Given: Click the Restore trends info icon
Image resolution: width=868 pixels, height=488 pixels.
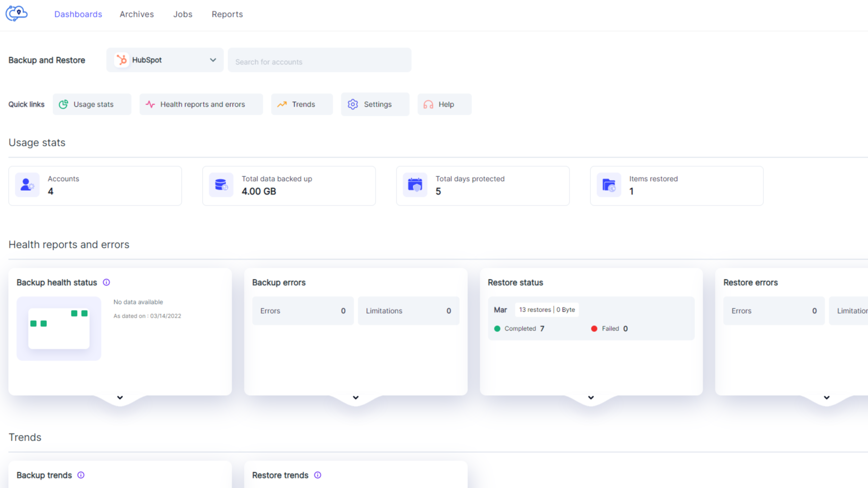Looking at the screenshot, I should tap(317, 475).
